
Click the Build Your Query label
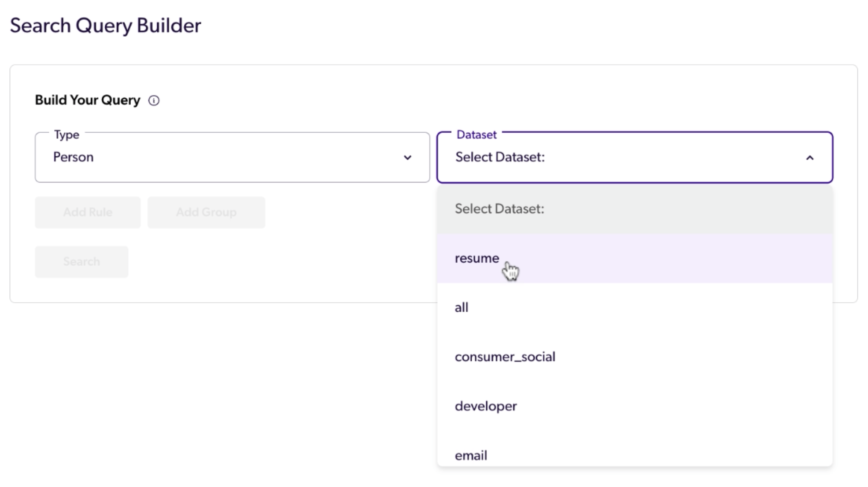point(88,100)
